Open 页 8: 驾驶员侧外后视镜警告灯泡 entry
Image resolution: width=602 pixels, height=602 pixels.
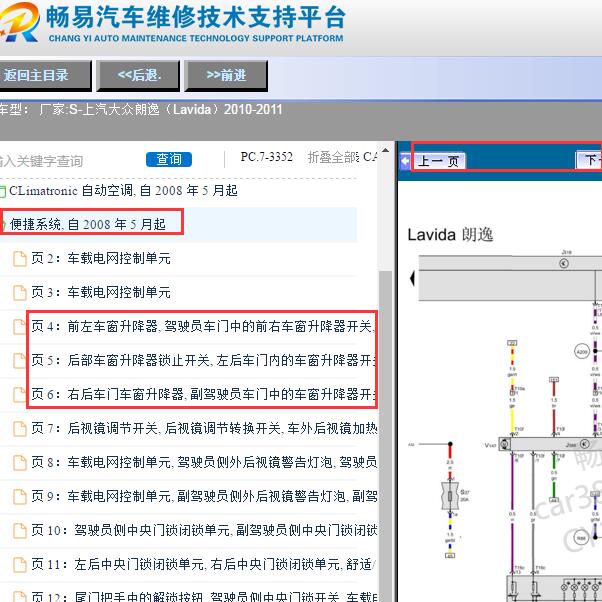(x=203, y=462)
